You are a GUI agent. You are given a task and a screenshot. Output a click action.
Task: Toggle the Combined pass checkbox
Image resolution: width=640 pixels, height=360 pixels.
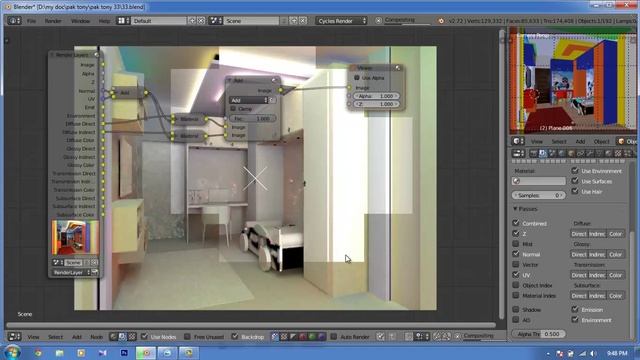click(516, 223)
